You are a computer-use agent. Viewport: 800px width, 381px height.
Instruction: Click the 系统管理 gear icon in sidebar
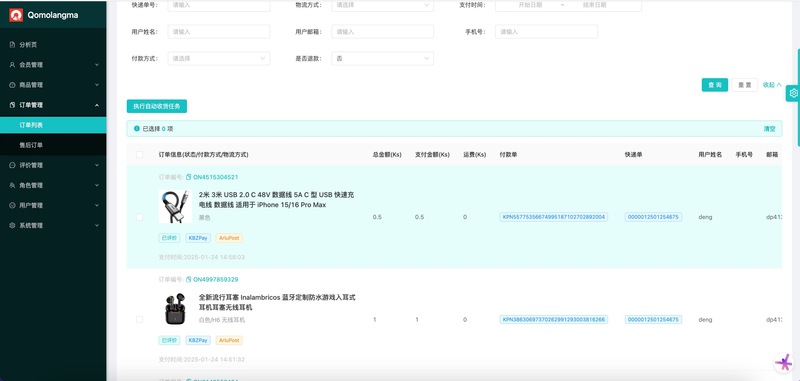(x=12, y=225)
